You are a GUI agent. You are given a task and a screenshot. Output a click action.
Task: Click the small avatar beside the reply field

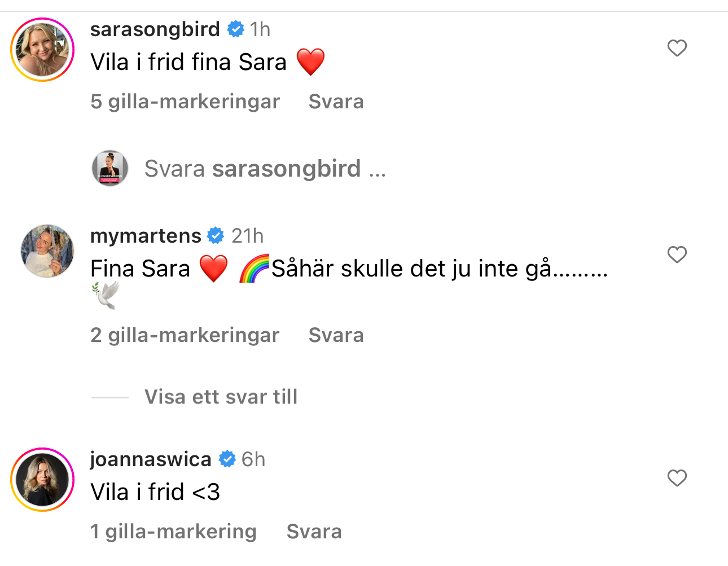pyautogui.click(x=110, y=168)
